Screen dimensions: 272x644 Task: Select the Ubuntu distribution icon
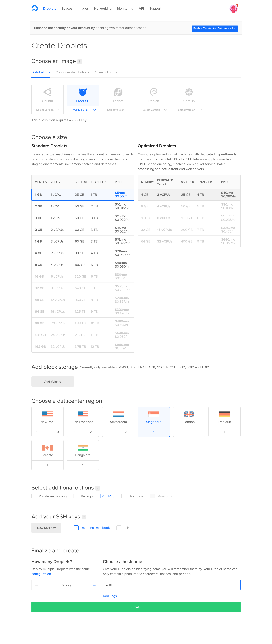47,92
